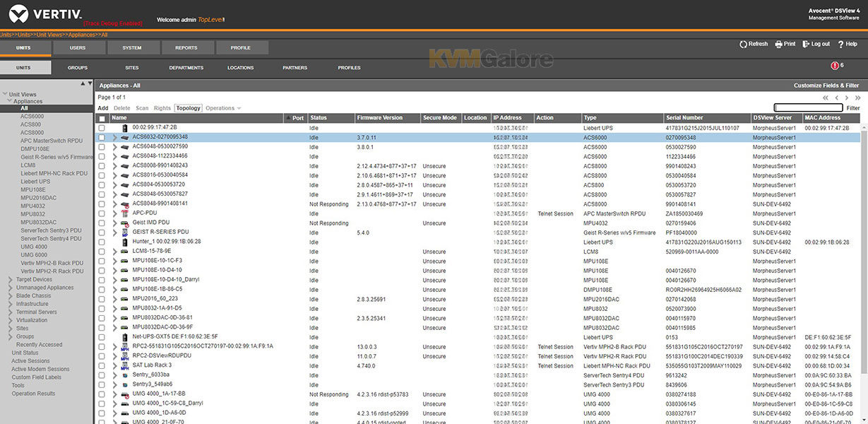This screenshot has height=424, width=868.
Task: Click the Hunter_1 UPS device icon
Action: (124, 242)
